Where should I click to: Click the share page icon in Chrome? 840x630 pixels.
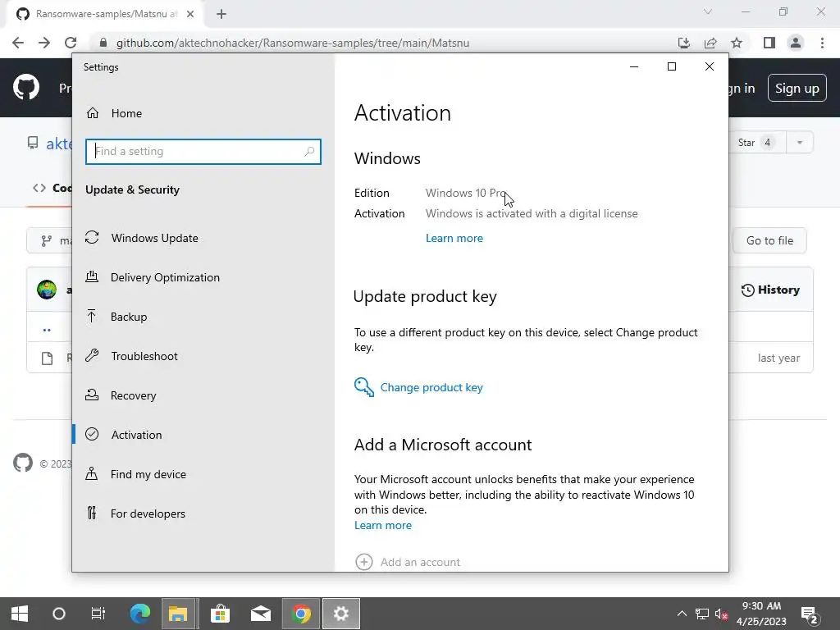(x=710, y=43)
